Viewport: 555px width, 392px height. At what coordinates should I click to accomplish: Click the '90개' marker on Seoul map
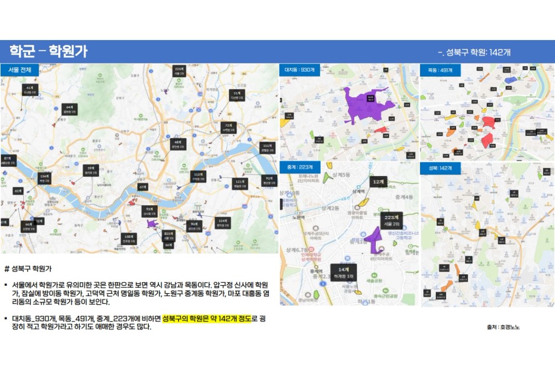coord(194,226)
